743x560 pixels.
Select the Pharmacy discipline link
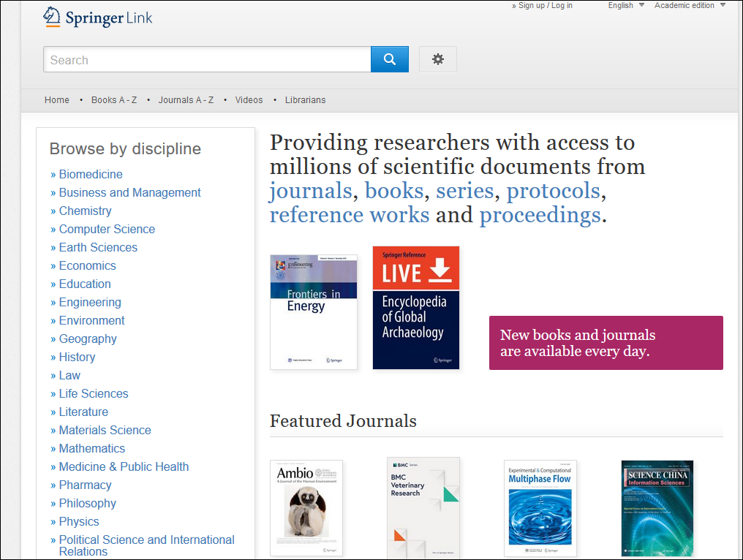click(x=86, y=485)
